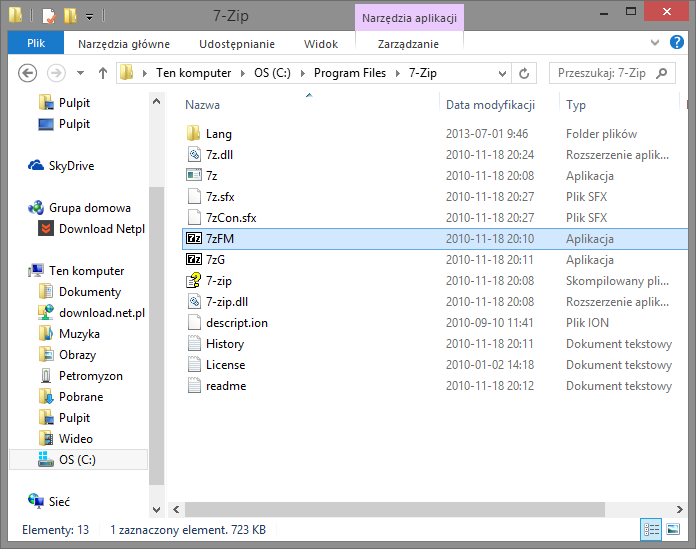Open the Customize Quick Access Toolbar dropdown
Screen dimensions: 696x549
[x=90, y=17]
